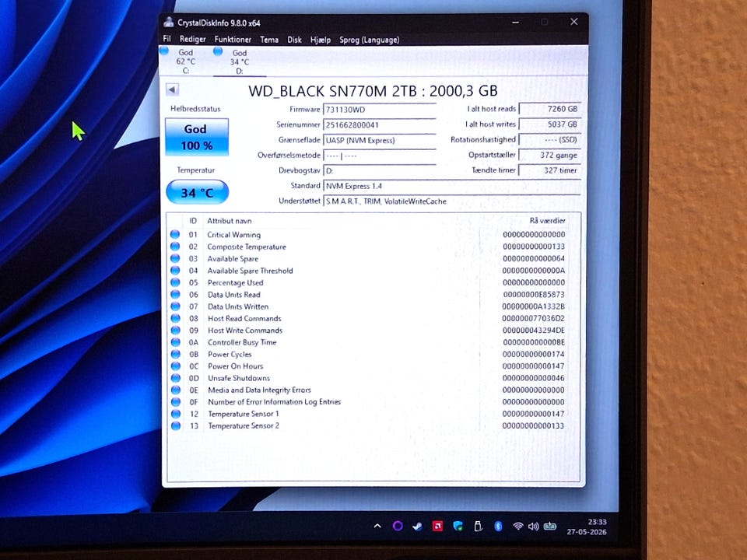Open the Fil menu
The height and width of the screenshot is (560, 747).
(x=167, y=39)
